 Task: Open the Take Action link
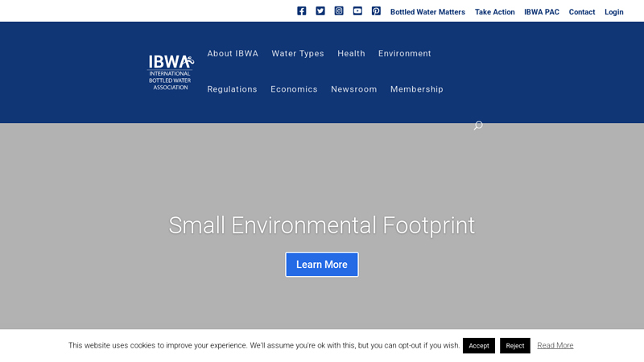pos(494,12)
